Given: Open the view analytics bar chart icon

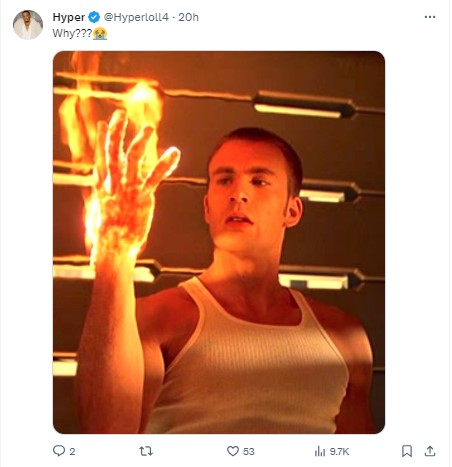Looking at the screenshot, I should (320, 451).
